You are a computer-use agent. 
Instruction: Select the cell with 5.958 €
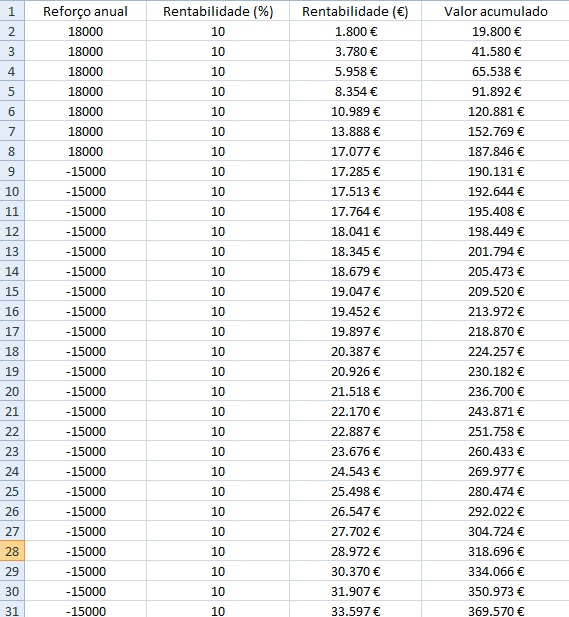pyautogui.click(x=355, y=71)
